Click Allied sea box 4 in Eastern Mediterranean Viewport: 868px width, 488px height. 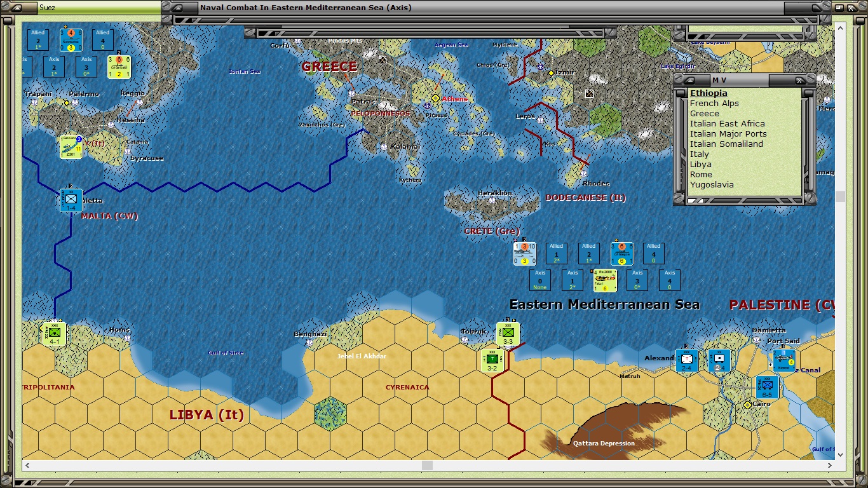[x=654, y=254]
